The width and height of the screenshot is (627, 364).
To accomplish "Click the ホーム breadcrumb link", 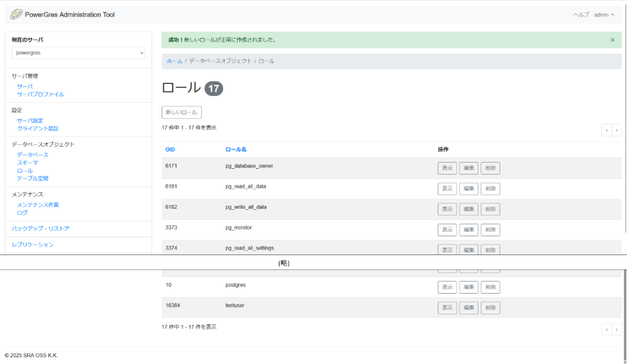I will 175,61.
